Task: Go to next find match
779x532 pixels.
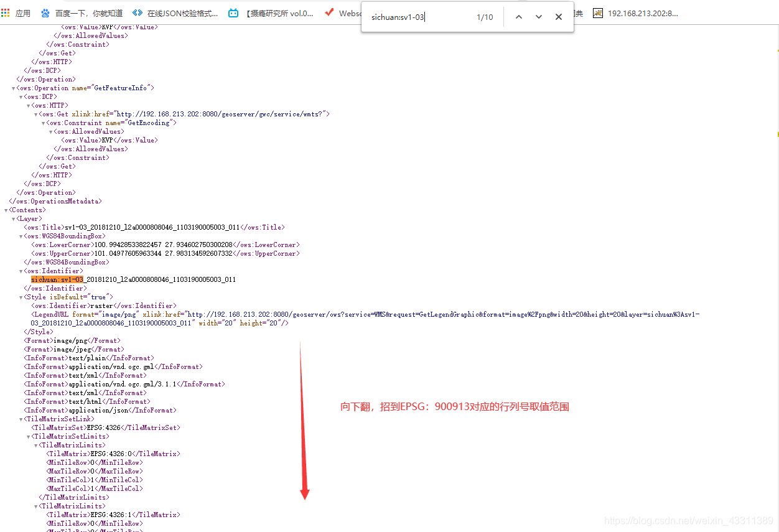Action: 539,17
